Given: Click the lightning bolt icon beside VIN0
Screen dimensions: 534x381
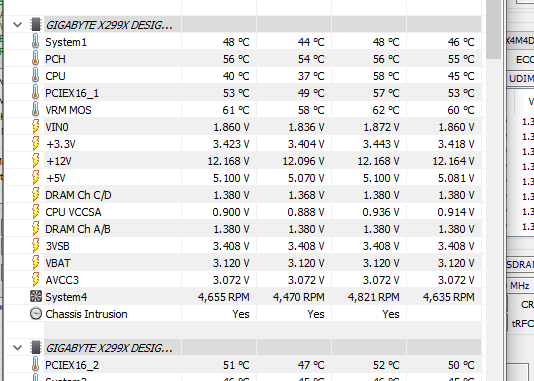Looking at the screenshot, I should tap(35, 127).
